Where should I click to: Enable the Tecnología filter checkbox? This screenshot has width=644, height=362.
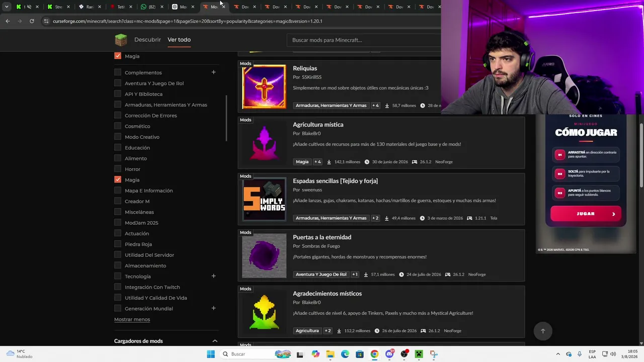[x=118, y=276]
